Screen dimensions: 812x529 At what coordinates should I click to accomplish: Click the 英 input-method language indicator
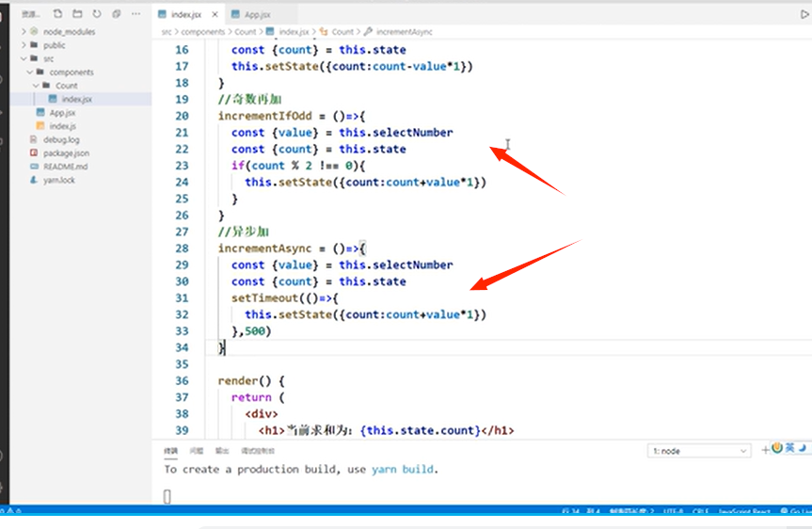coord(789,448)
